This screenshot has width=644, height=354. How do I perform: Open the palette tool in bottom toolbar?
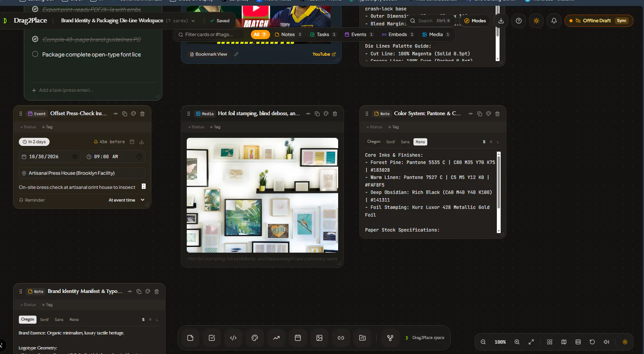tap(255, 338)
